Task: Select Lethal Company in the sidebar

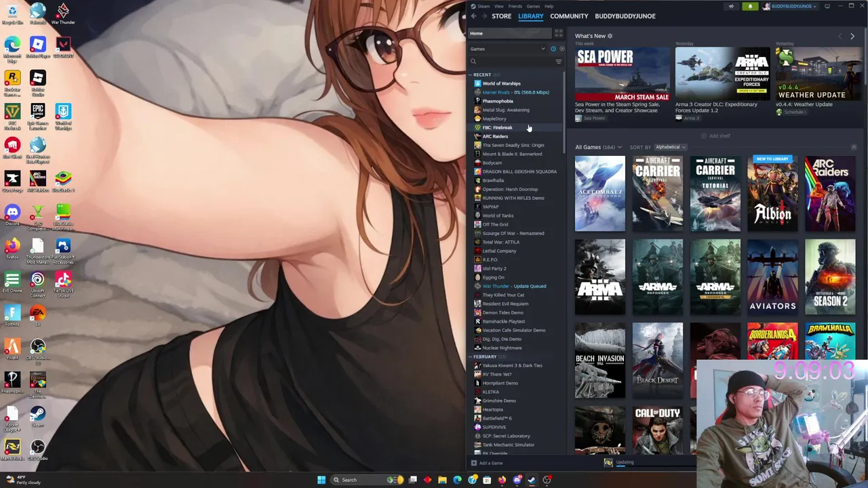Action: (x=499, y=251)
